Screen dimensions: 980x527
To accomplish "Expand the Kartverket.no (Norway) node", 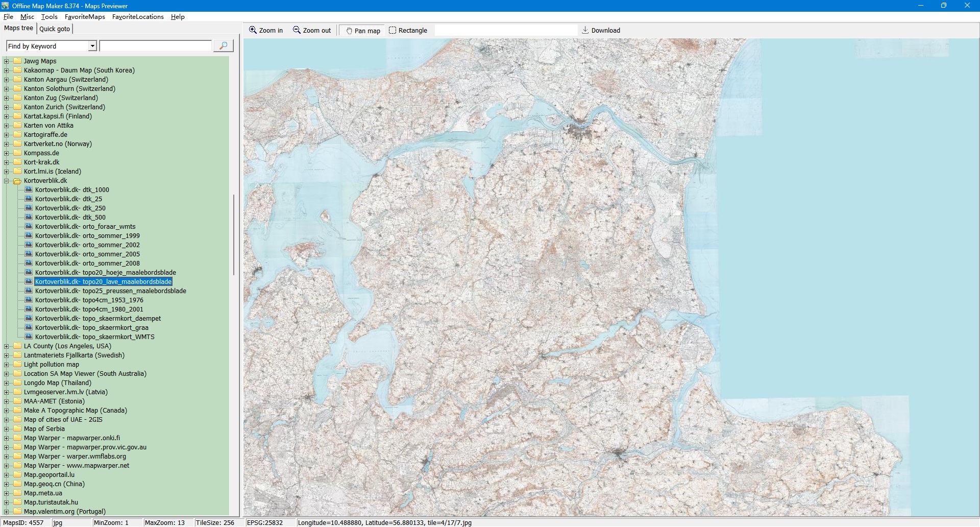I will click(x=7, y=144).
